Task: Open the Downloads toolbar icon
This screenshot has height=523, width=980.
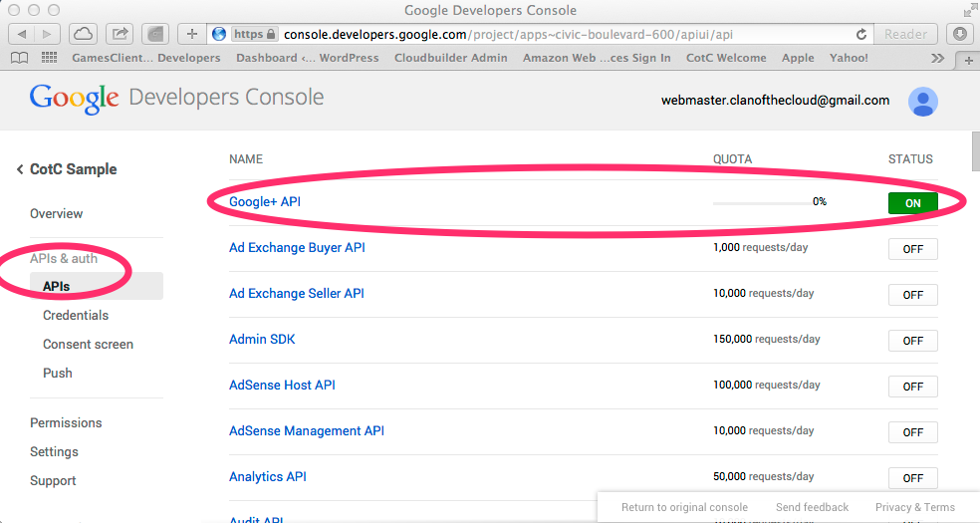Action: point(960,34)
